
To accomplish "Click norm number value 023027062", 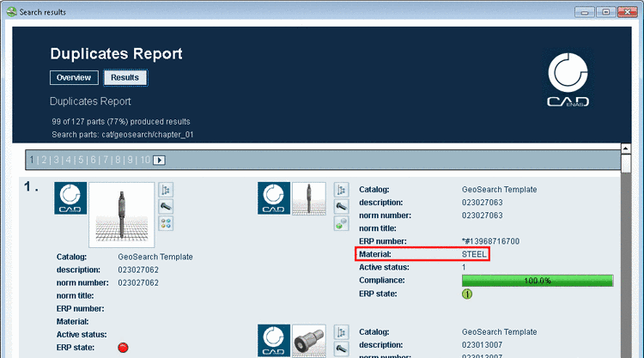I will pyautogui.click(x=138, y=282).
